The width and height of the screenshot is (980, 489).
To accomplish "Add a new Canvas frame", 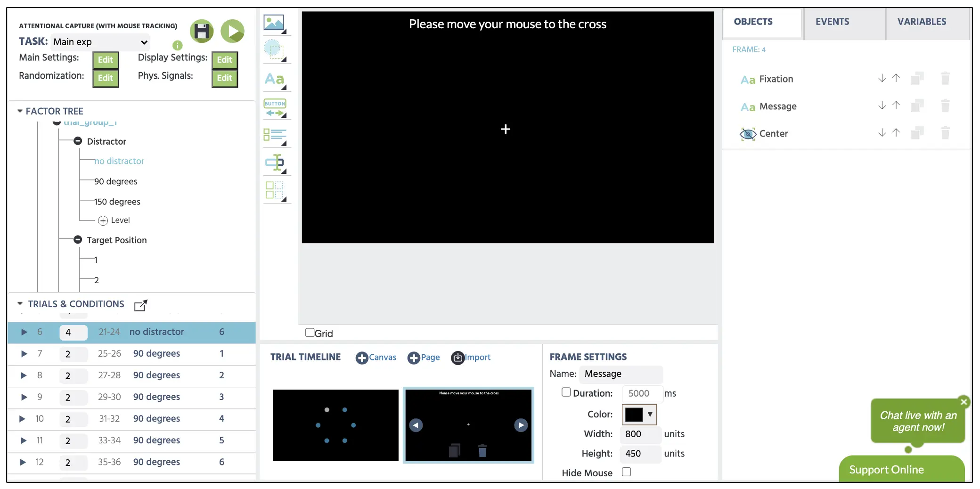I will [x=376, y=358].
